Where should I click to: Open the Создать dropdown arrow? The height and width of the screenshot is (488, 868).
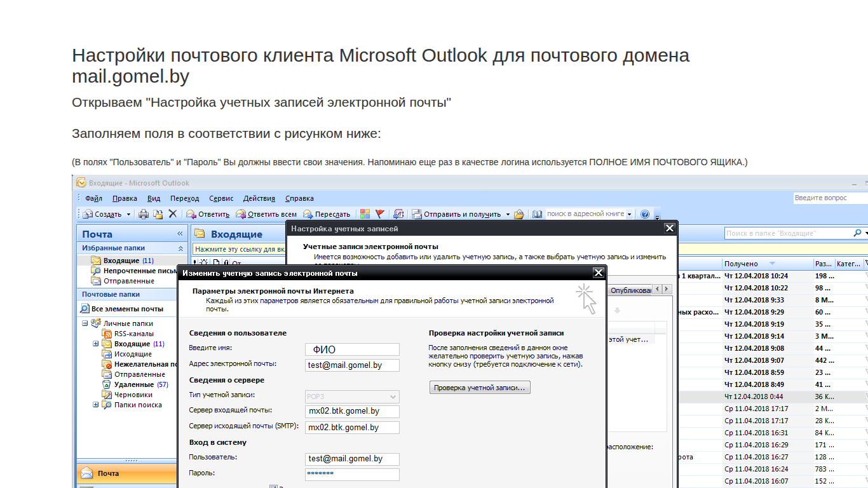pos(128,214)
